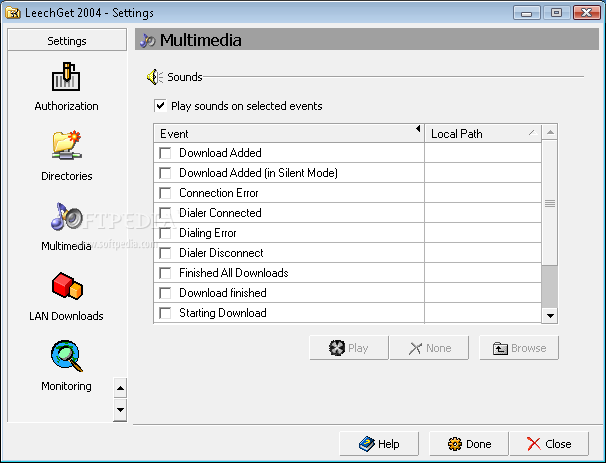
Task: Click the sidebar scroll down arrow
Action: click(x=120, y=410)
